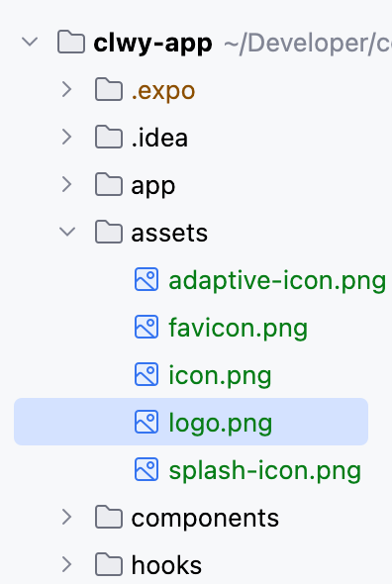Expand the components folder chevron
Screen dimensions: 392x584
coord(66,517)
